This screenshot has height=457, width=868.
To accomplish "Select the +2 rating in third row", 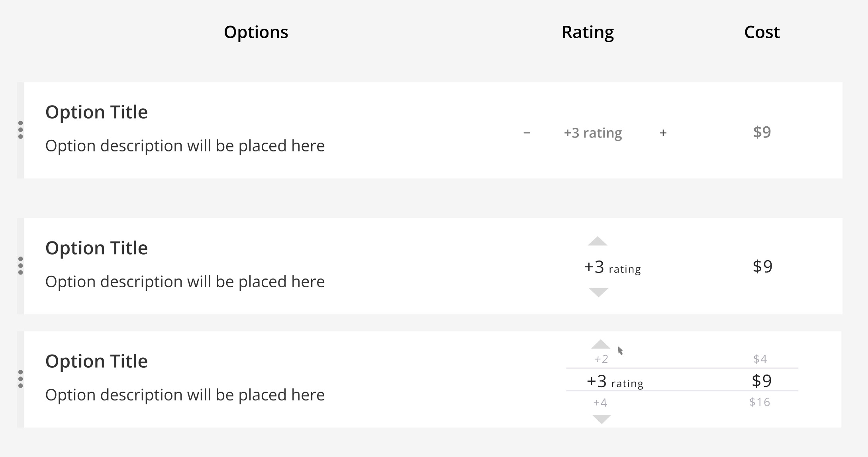I will pos(601,359).
